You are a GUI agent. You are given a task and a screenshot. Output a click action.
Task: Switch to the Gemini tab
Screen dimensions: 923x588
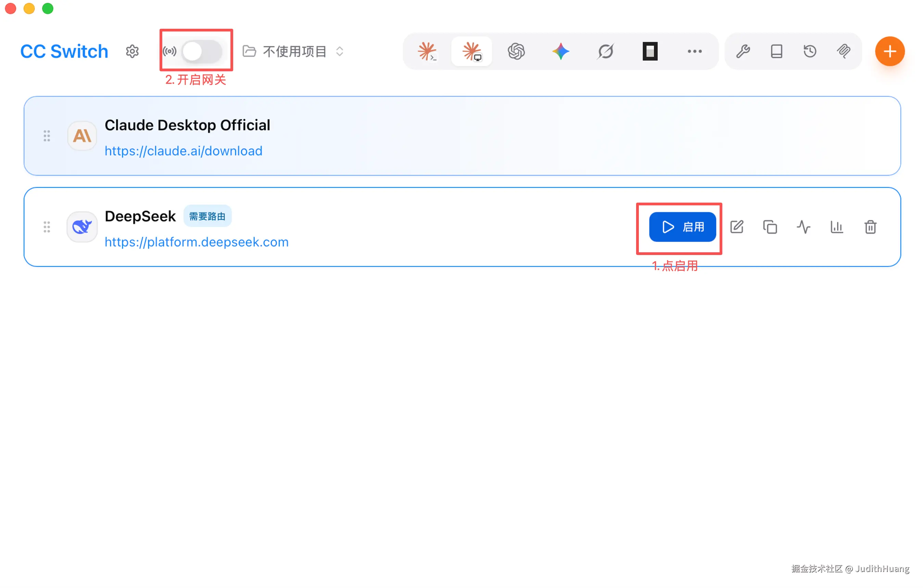tap(561, 51)
